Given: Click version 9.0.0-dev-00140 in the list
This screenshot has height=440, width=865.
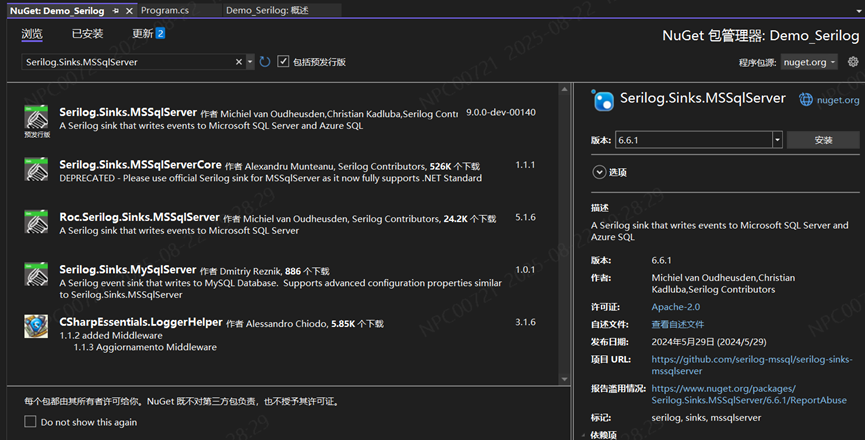Looking at the screenshot, I should pos(501,112).
